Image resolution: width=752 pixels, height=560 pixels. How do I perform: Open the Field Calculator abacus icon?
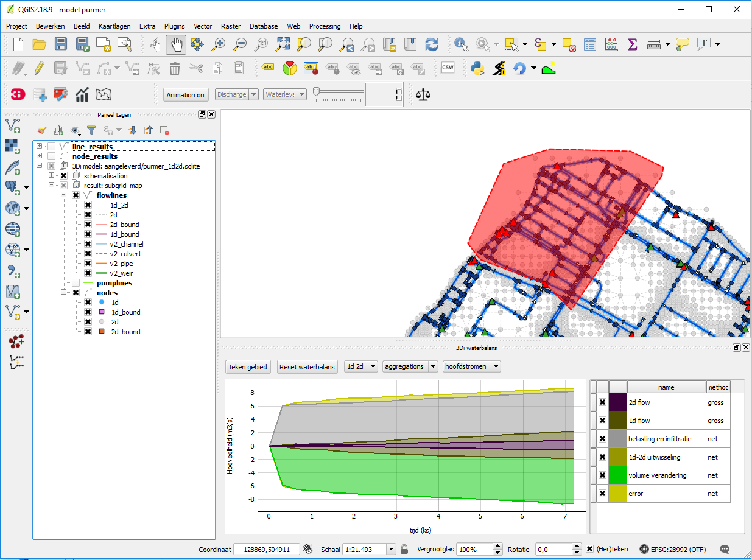point(611,44)
